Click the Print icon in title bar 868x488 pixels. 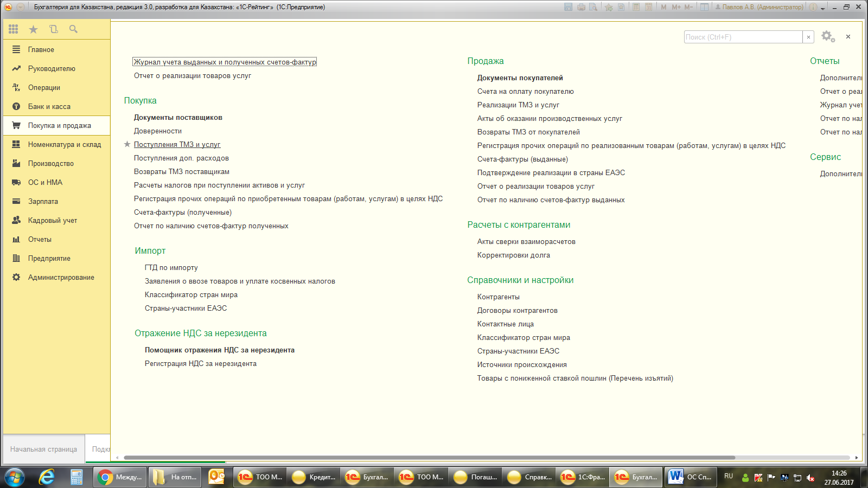click(x=581, y=7)
